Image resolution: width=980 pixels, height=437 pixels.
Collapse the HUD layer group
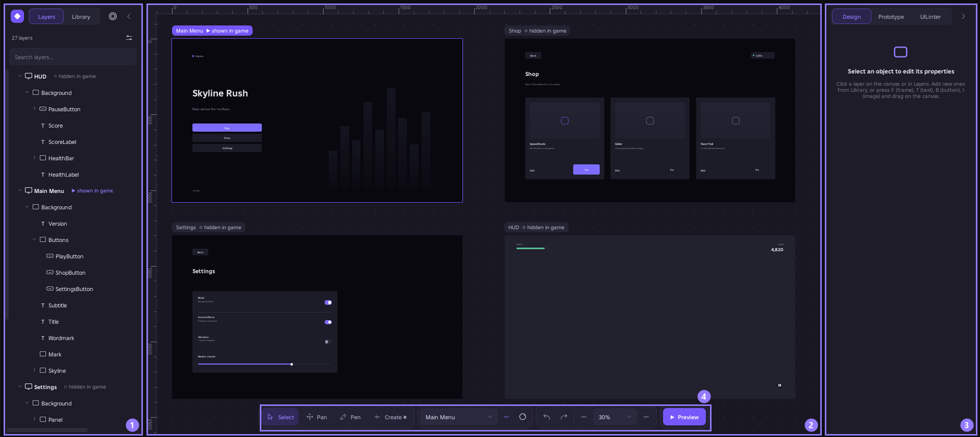click(x=20, y=76)
